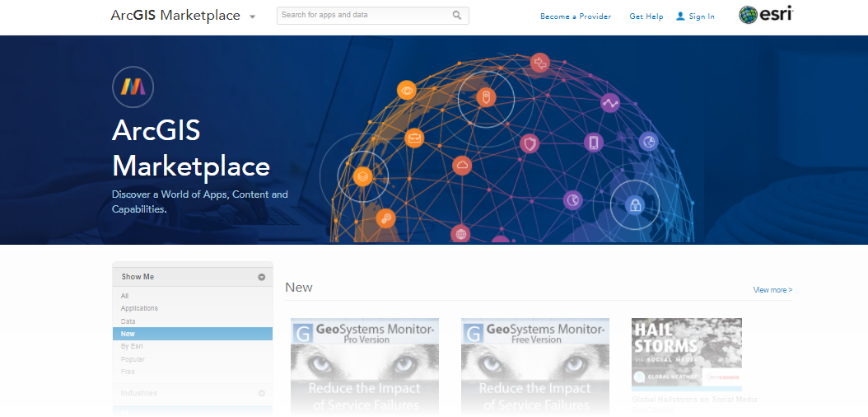Open the Become a Provider link
The width and height of the screenshot is (868, 417).
pos(576,16)
